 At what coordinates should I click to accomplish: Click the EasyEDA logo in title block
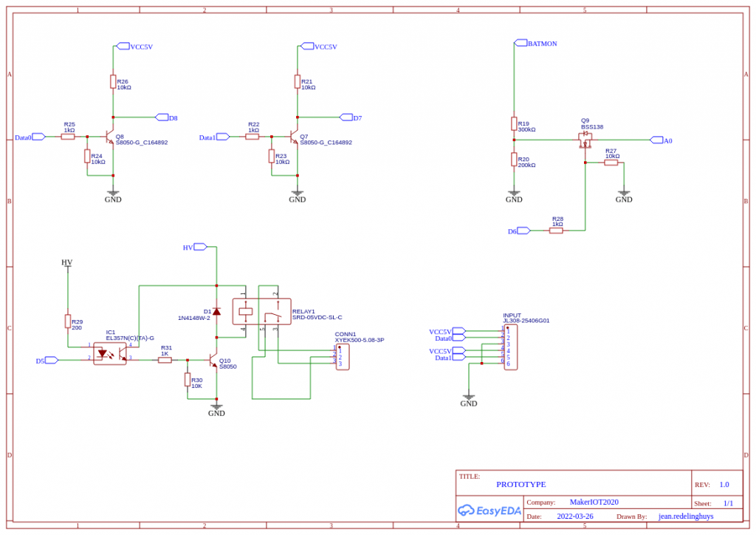pos(489,511)
